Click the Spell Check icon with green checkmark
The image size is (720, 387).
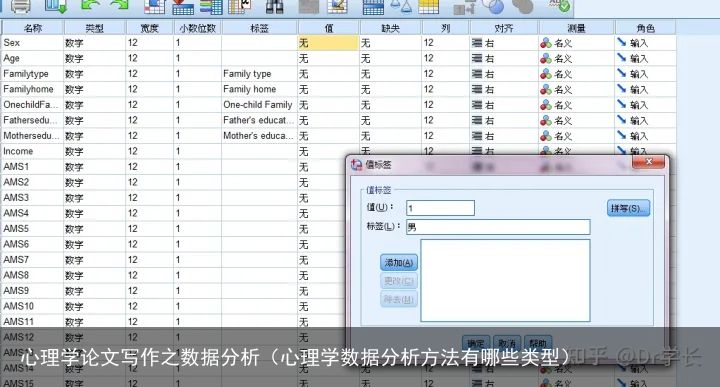point(560,6)
